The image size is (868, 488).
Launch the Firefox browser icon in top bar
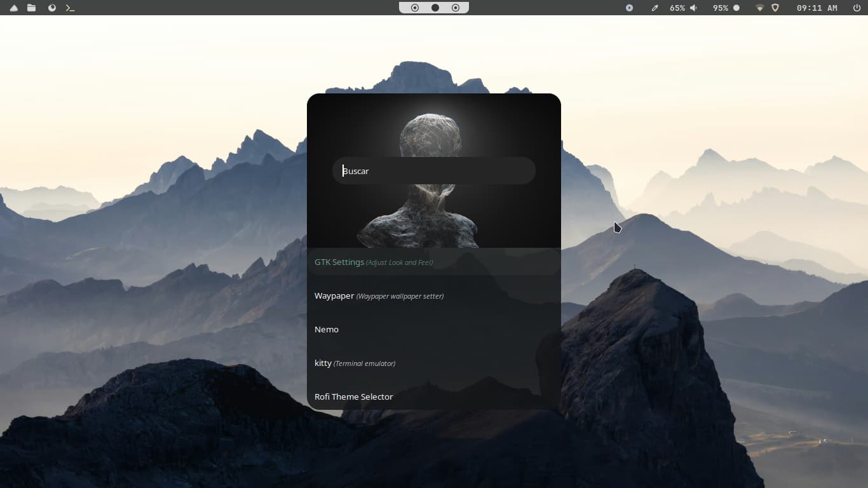[x=52, y=8]
